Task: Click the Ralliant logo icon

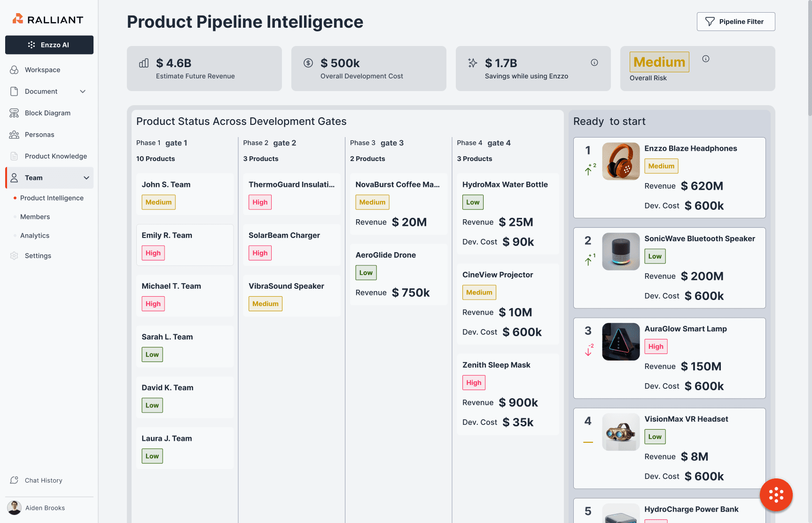Action: pos(18,19)
